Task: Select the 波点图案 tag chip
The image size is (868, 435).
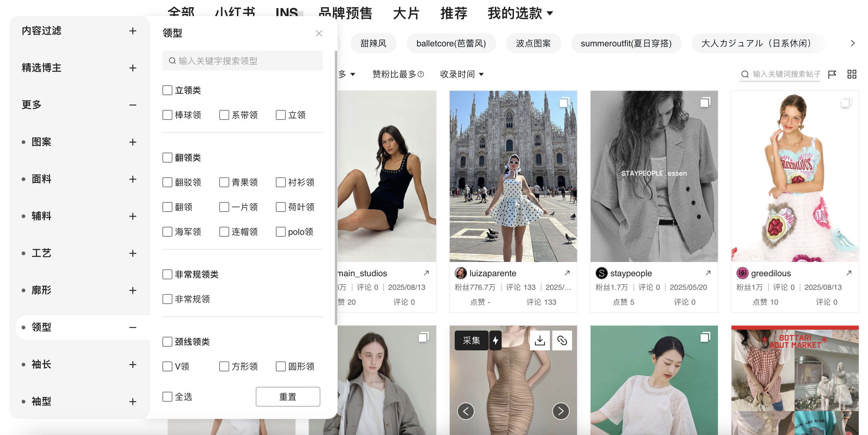Action: click(533, 44)
